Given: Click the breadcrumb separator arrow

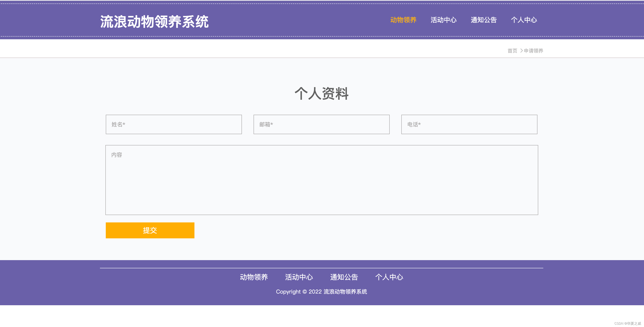Looking at the screenshot, I should pos(521,51).
